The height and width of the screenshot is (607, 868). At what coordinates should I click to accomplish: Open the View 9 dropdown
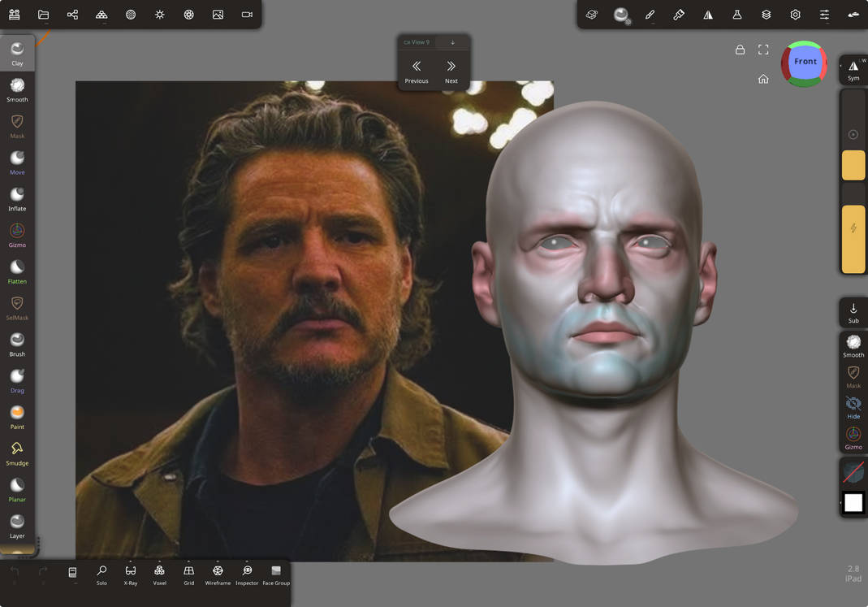pos(417,42)
